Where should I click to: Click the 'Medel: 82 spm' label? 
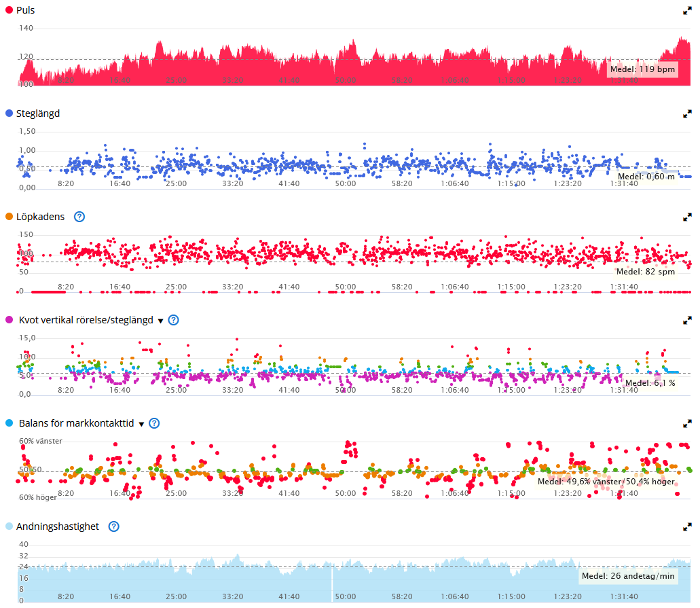[646, 271]
